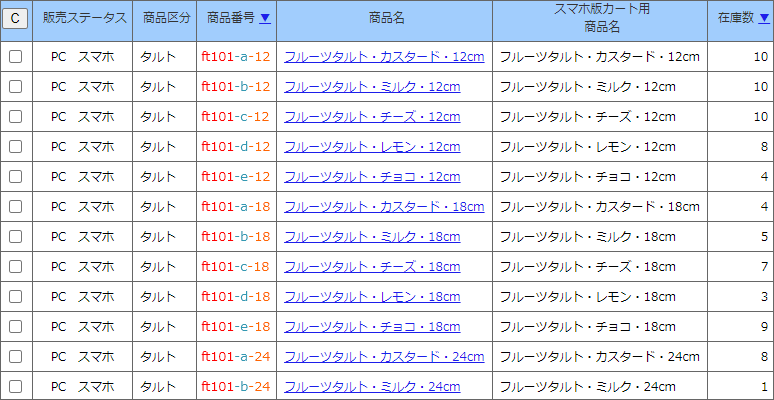Enable checkbox for ft101-e-12 row
The image size is (774, 400).
(16, 176)
